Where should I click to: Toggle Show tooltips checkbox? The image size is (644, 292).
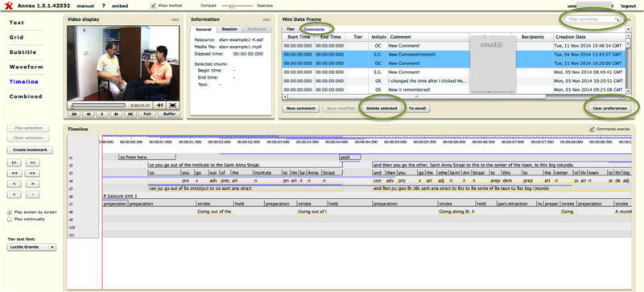154,6
